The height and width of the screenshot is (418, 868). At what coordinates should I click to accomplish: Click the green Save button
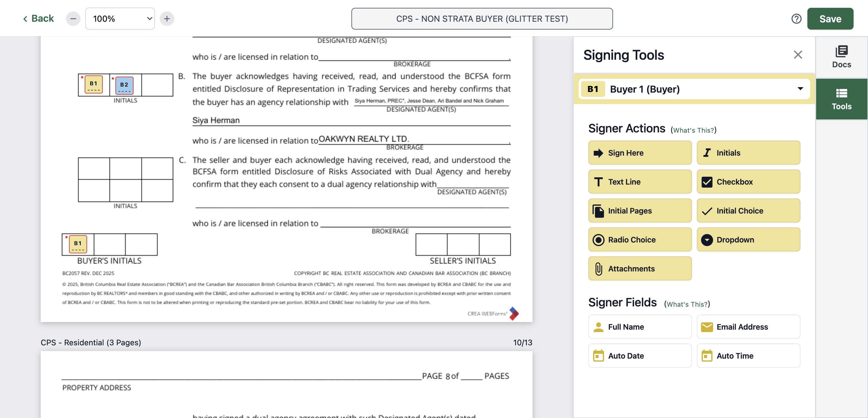pos(830,18)
